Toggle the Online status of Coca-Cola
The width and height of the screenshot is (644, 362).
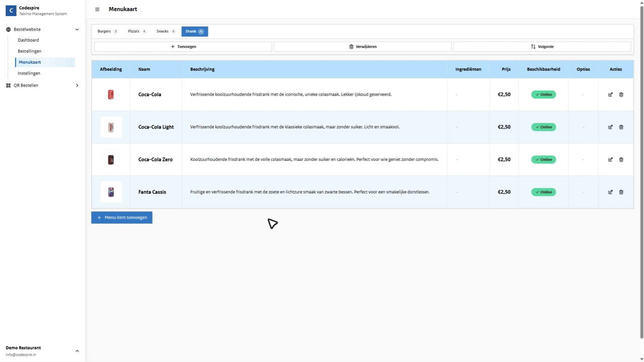pyautogui.click(x=543, y=94)
